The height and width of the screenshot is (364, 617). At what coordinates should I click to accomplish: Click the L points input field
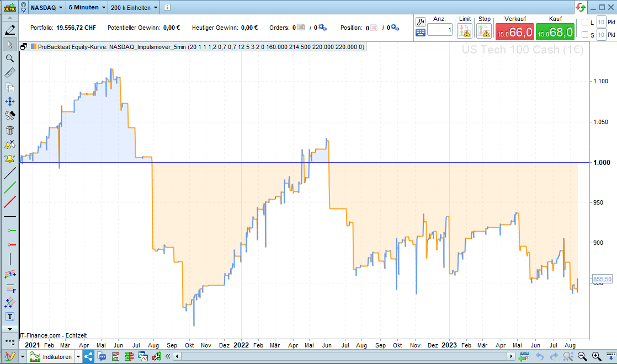pos(601,23)
